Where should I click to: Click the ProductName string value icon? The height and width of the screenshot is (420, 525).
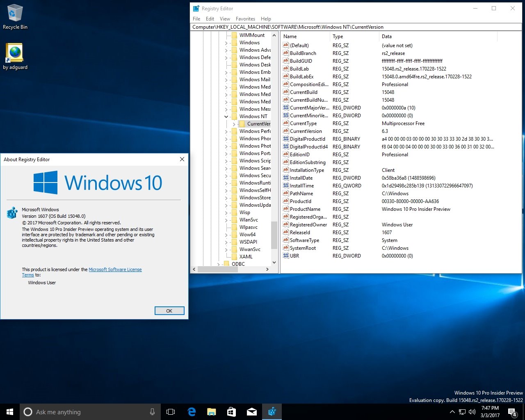pos(286,209)
